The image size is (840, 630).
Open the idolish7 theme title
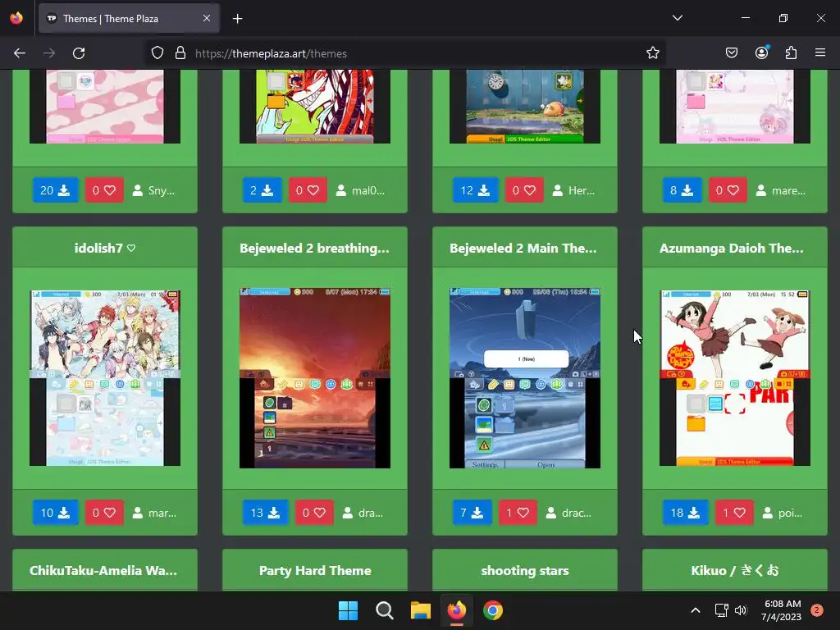click(105, 248)
